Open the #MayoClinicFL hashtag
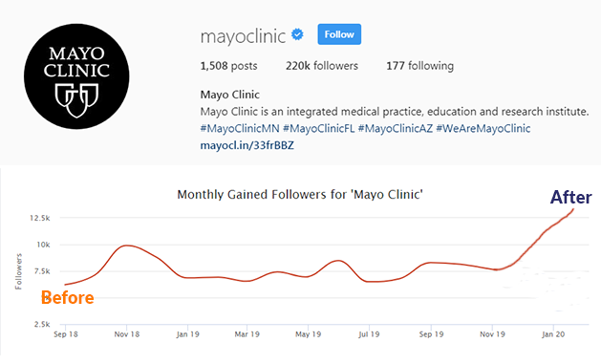 click(x=318, y=128)
